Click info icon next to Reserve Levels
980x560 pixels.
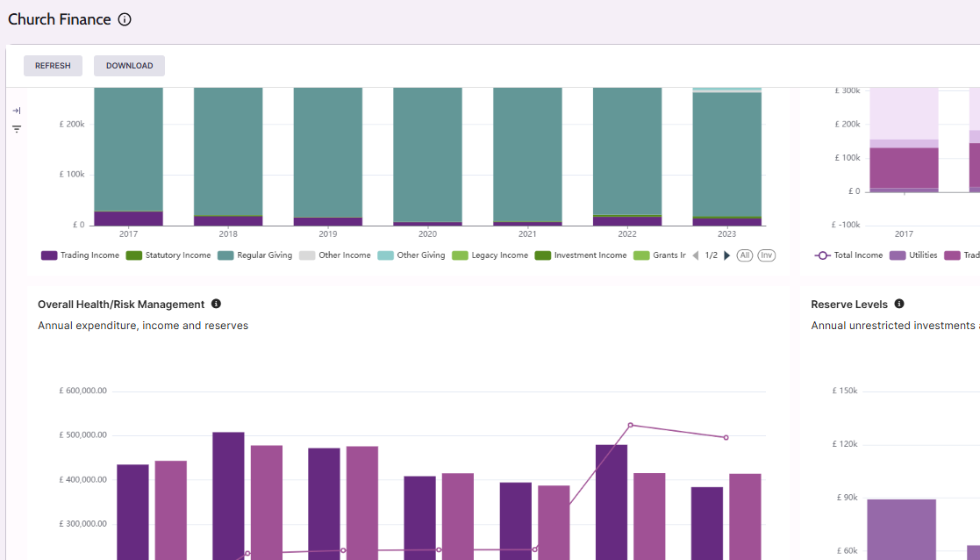(x=899, y=304)
